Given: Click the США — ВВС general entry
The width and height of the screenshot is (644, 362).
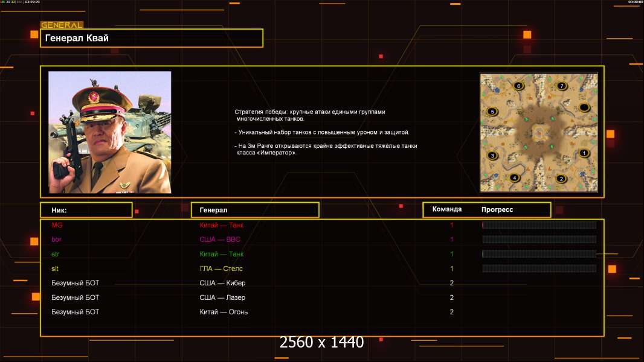Looking at the screenshot, I should pos(220,240).
